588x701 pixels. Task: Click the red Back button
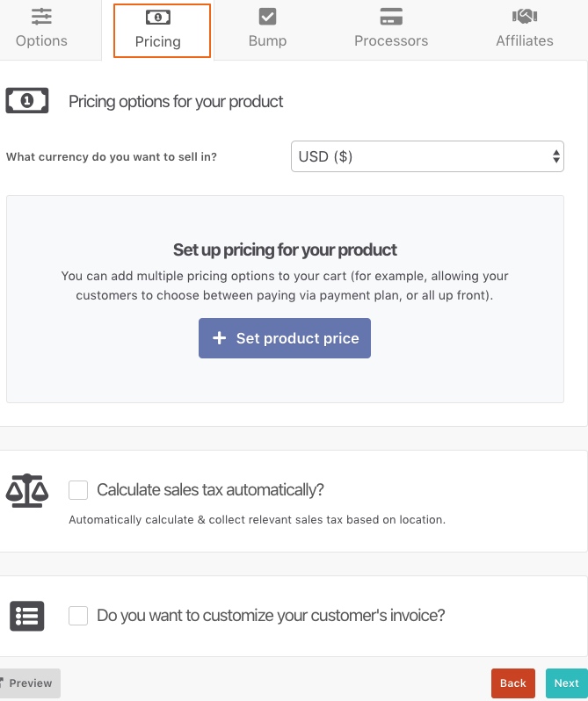click(x=513, y=683)
